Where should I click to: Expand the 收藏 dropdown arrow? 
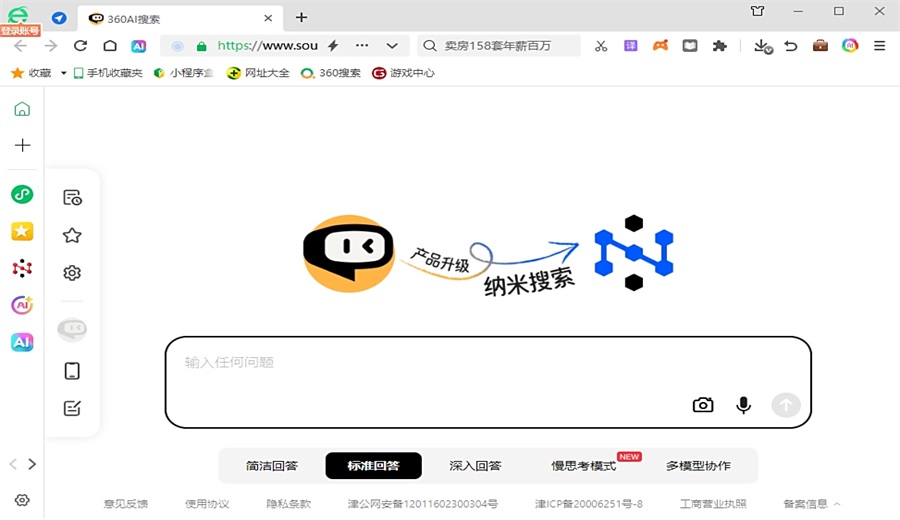pyautogui.click(x=64, y=73)
